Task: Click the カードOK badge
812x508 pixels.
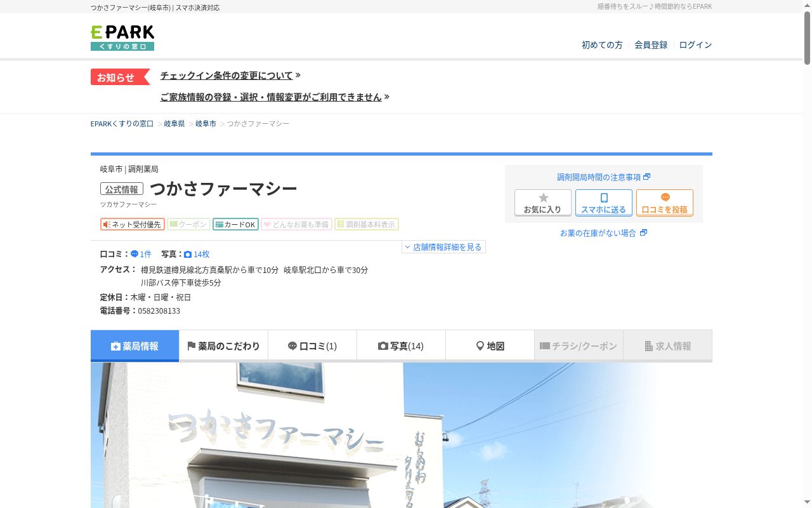Action: pos(235,224)
